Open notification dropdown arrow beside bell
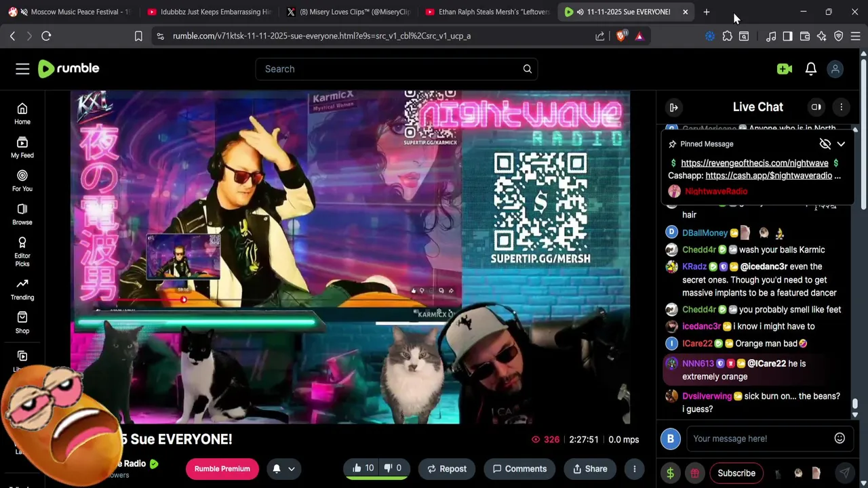Viewport: 868px width, 488px height. pyautogui.click(x=292, y=468)
